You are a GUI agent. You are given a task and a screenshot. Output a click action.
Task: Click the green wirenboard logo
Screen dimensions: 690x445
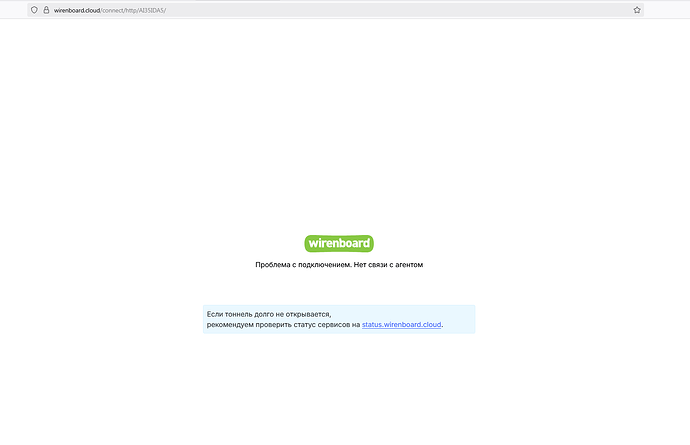(339, 243)
